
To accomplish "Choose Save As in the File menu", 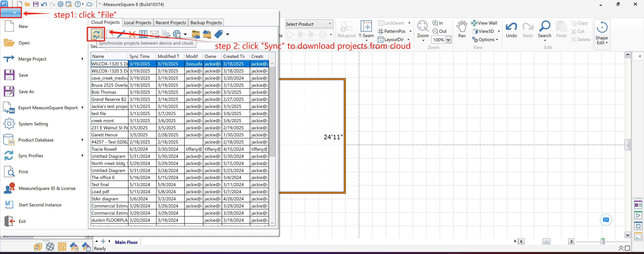I will point(26,92).
